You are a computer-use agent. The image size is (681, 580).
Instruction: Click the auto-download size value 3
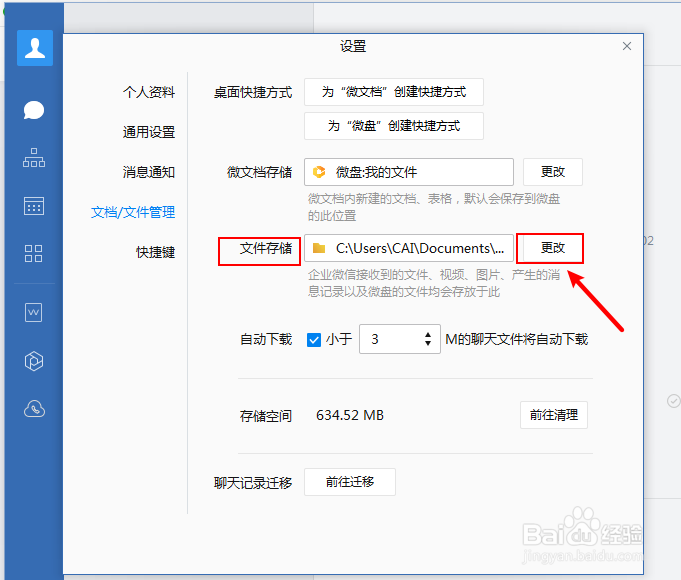(375, 339)
